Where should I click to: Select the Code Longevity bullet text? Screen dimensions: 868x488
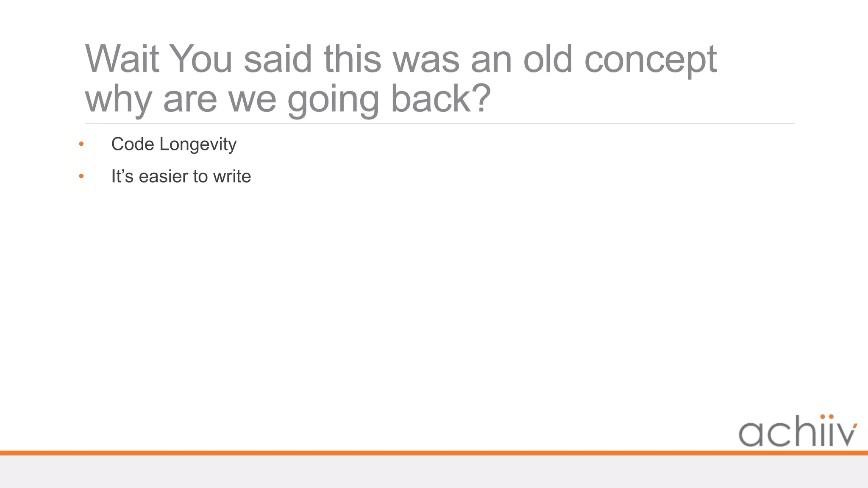coord(174,144)
